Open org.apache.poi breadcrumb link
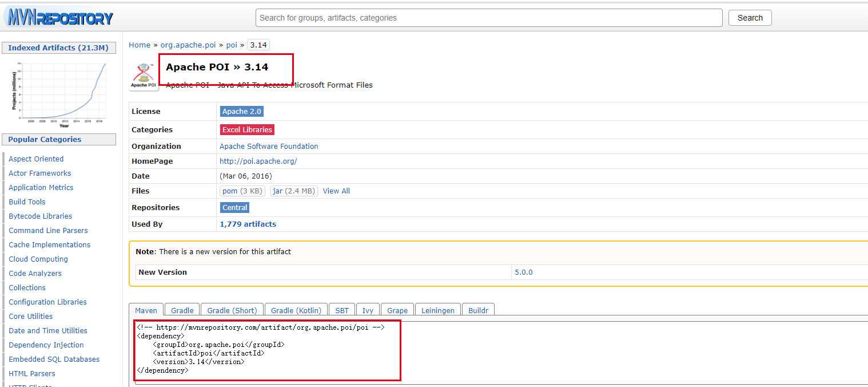Screen dimensions: 868x387 [x=188, y=45]
